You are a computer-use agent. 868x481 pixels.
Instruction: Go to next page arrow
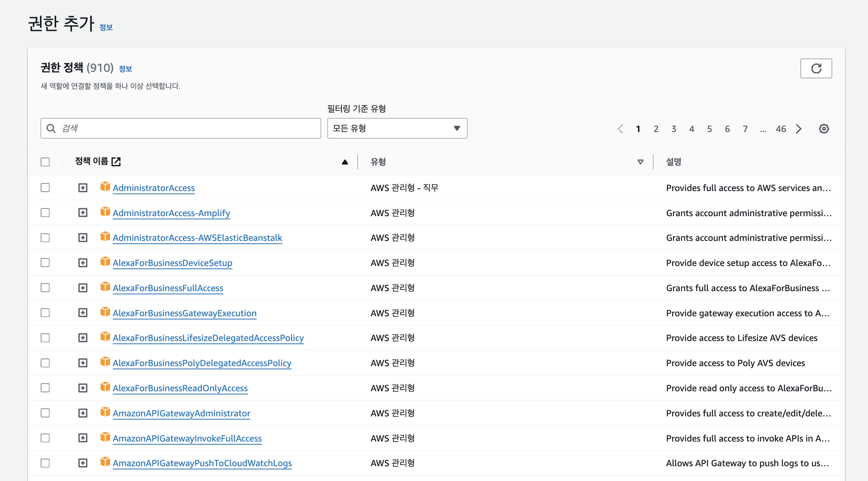(798, 129)
